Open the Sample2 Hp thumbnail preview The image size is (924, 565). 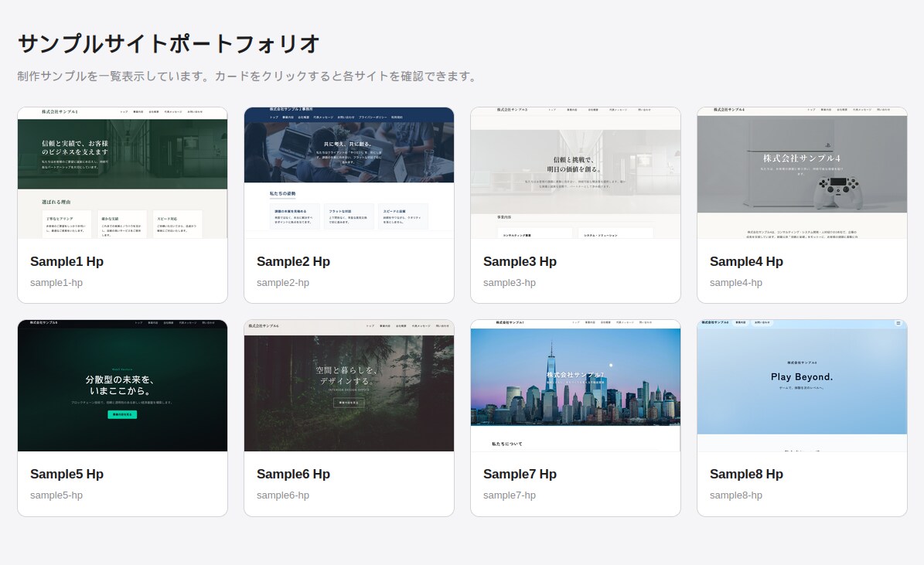pos(349,172)
